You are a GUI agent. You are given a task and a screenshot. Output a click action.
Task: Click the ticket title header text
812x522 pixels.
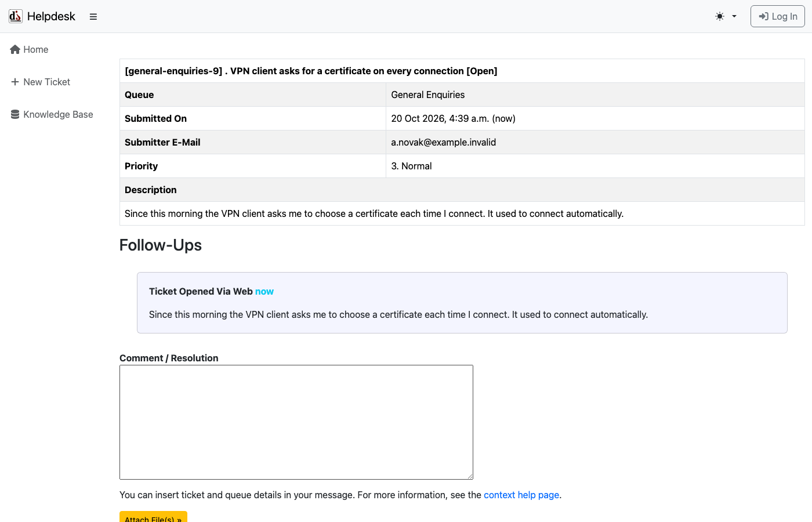coord(311,71)
